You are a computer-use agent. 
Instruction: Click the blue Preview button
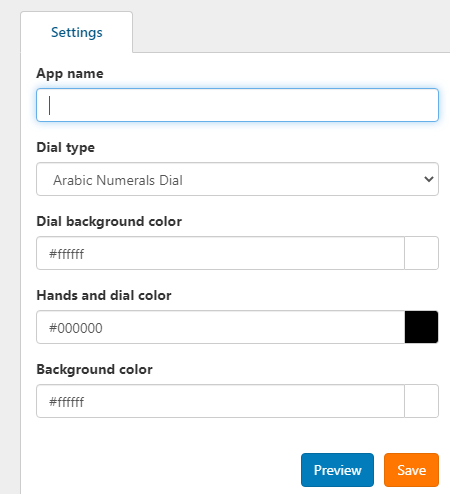[337, 470]
